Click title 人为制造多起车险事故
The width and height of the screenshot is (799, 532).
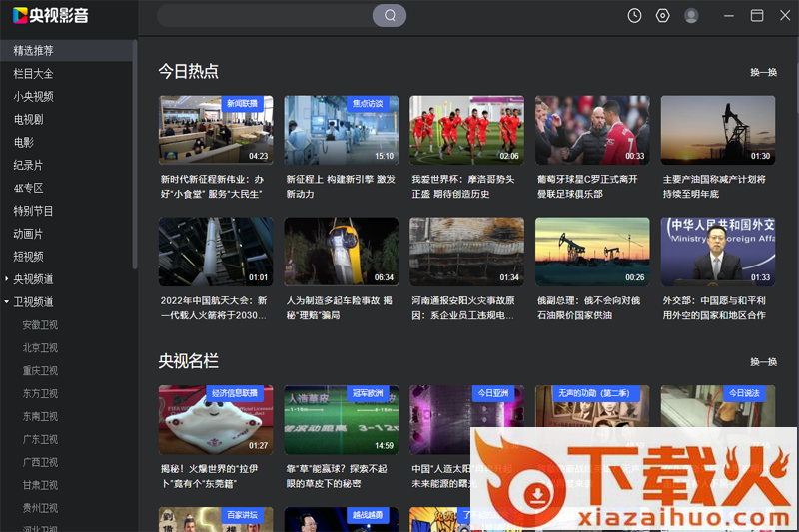pos(340,308)
